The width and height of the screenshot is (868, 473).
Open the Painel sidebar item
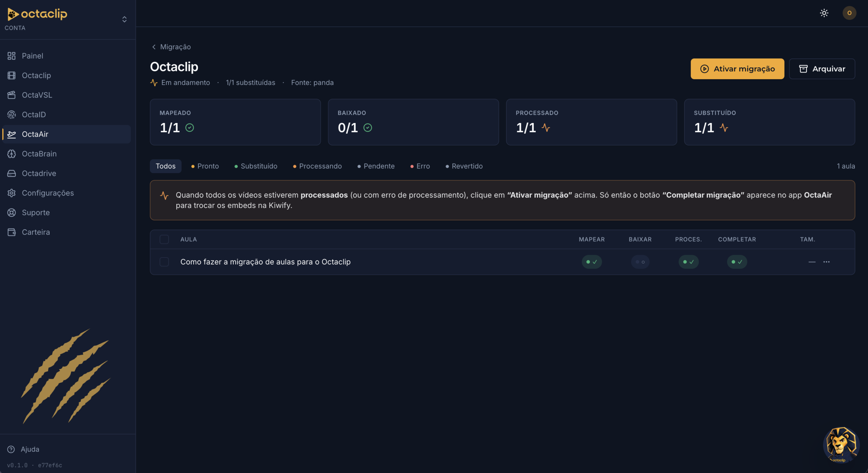coord(66,56)
